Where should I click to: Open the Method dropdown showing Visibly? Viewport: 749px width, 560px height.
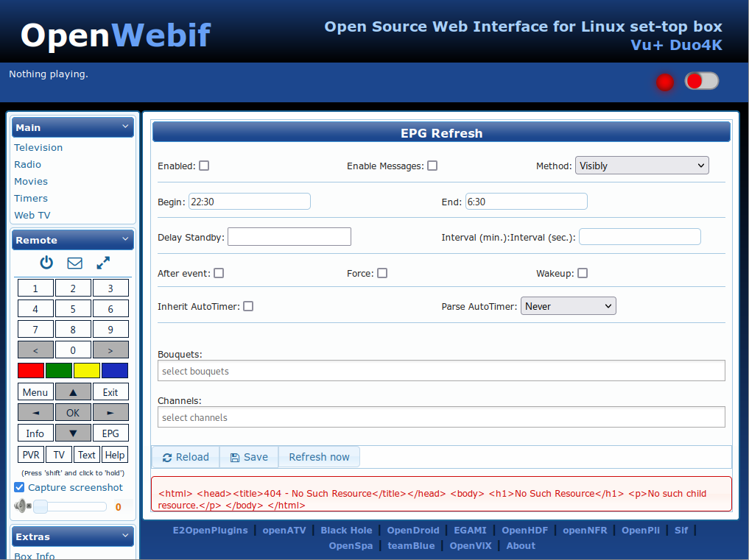(641, 165)
